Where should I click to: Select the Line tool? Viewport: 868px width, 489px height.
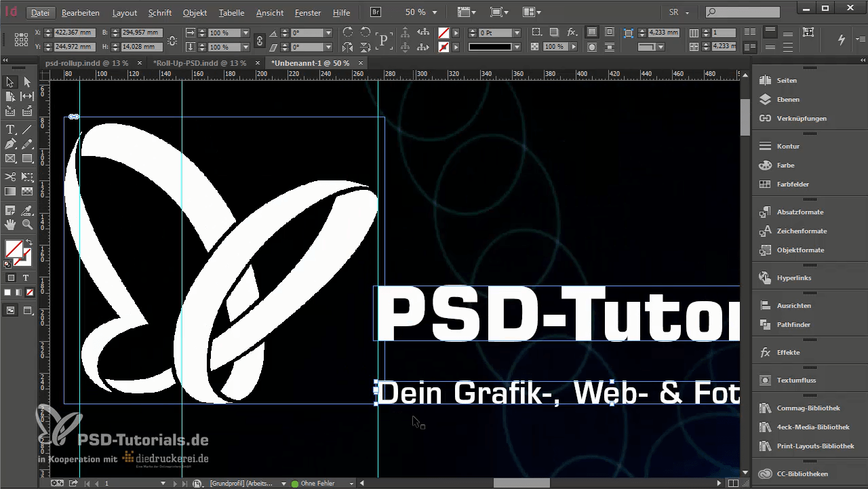pos(27,130)
